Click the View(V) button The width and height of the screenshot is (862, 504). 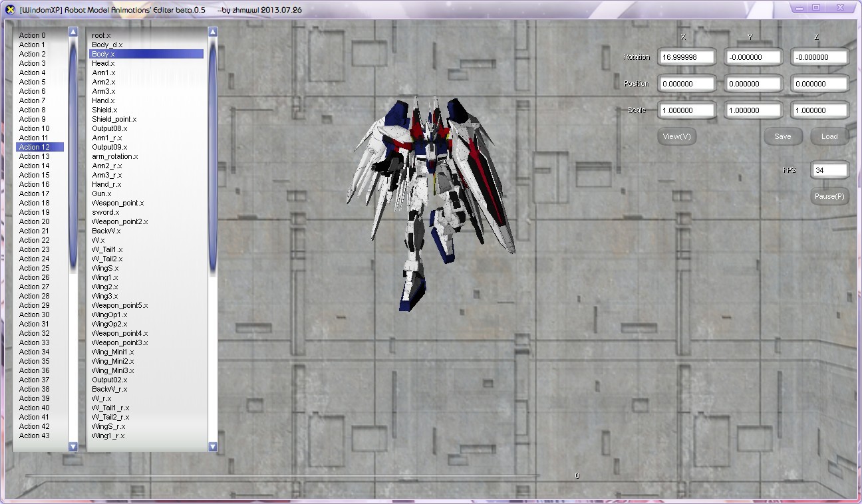pos(677,136)
